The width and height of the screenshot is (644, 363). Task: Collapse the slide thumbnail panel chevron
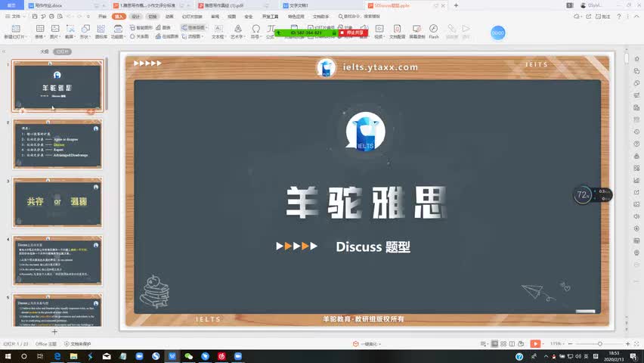(x=4, y=51)
